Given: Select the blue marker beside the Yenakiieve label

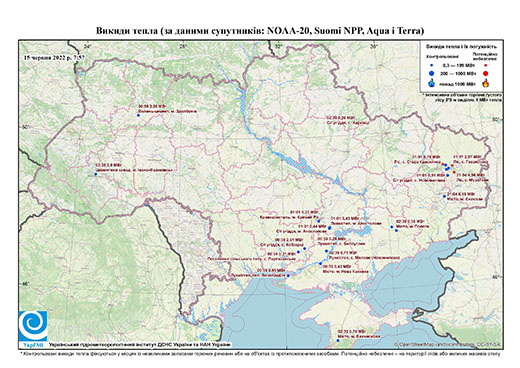Looking at the screenshot, I should pos(444,196).
